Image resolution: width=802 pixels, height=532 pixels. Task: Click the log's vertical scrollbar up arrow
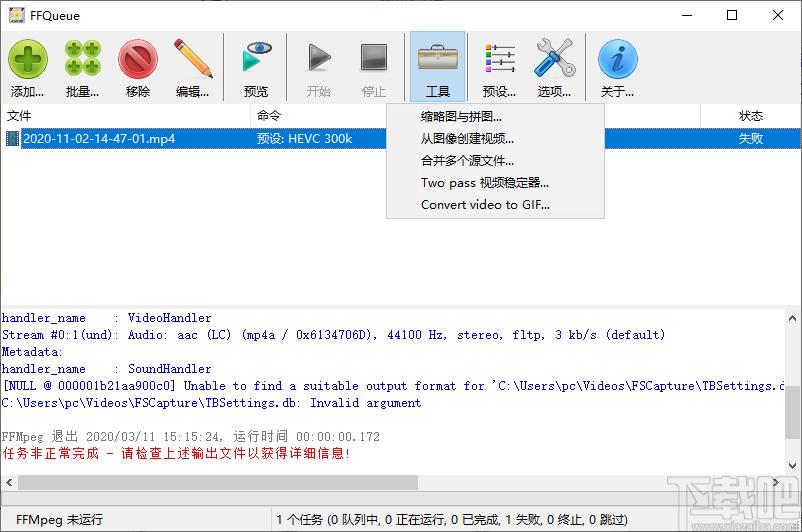click(x=792, y=318)
